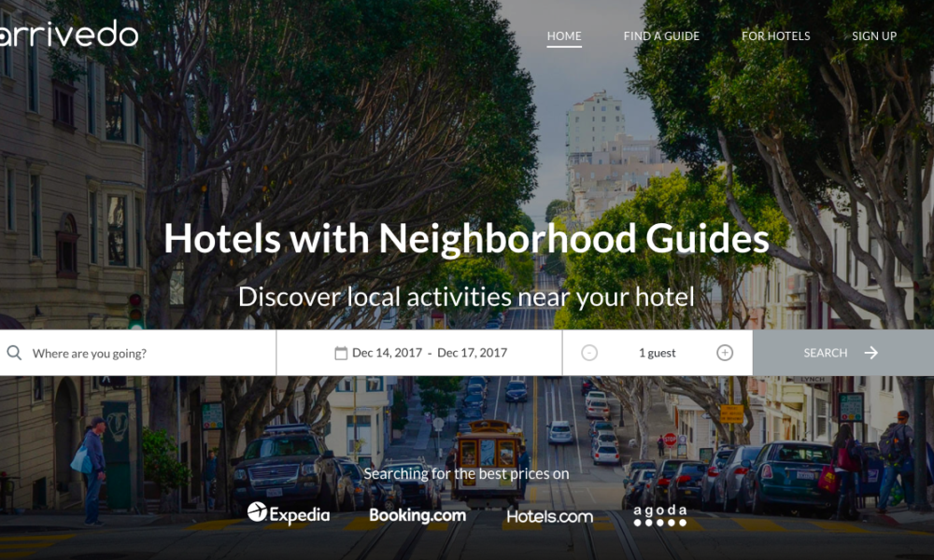Click the arrivedo logo
This screenshot has height=560, width=934.
click(68, 34)
